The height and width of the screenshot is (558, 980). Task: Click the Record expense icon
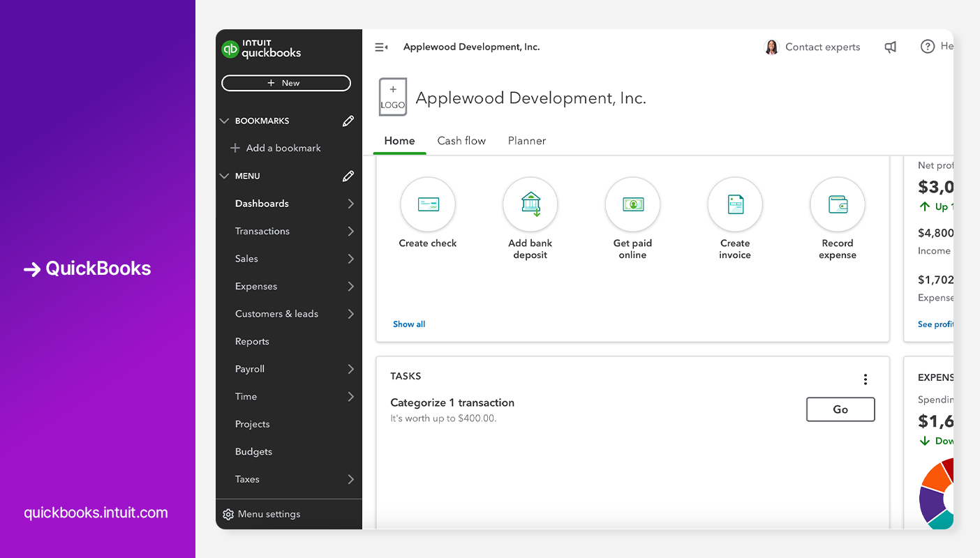(x=838, y=204)
